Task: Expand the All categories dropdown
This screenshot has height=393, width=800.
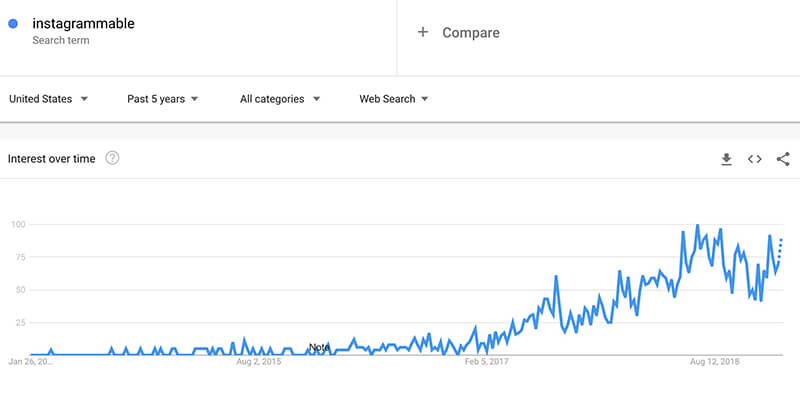Action: click(280, 99)
